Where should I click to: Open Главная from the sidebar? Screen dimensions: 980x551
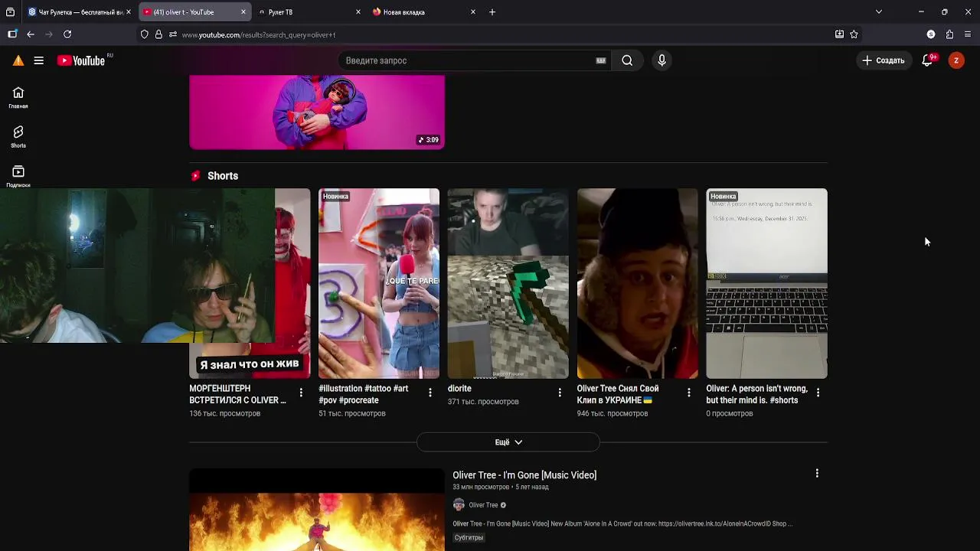pos(18,98)
